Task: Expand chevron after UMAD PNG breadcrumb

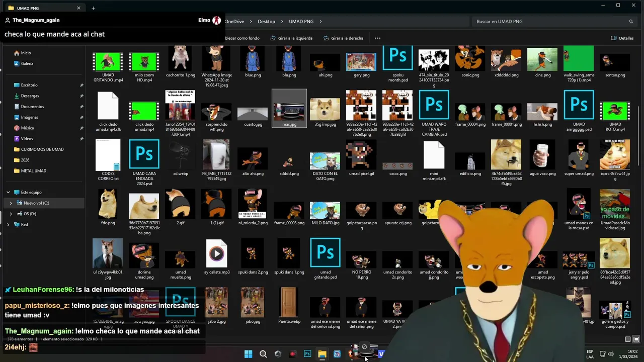Action: pyautogui.click(x=320, y=22)
